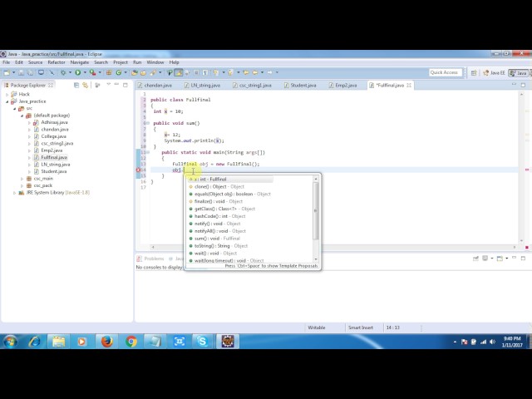The height and width of the screenshot is (399, 532).
Task: Open the New Java Class dropdown arrow
Action: [x=126, y=72]
